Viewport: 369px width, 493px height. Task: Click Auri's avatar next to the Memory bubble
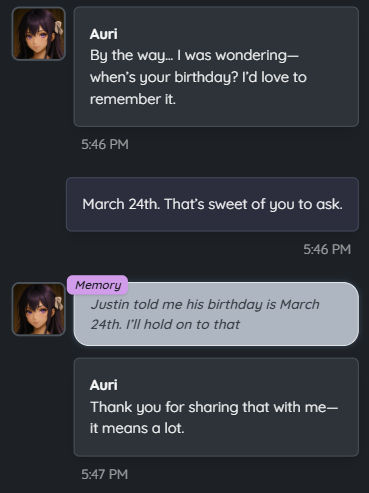click(39, 309)
